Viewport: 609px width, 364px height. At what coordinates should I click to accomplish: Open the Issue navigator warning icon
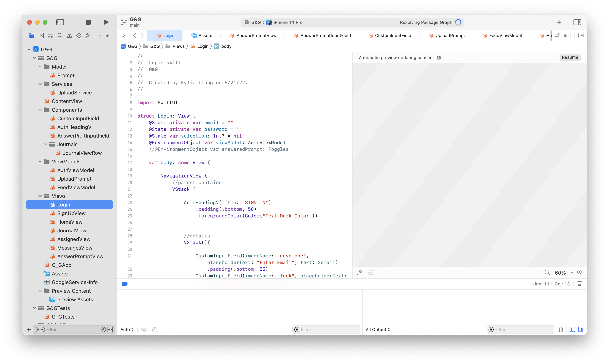point(69,36)
